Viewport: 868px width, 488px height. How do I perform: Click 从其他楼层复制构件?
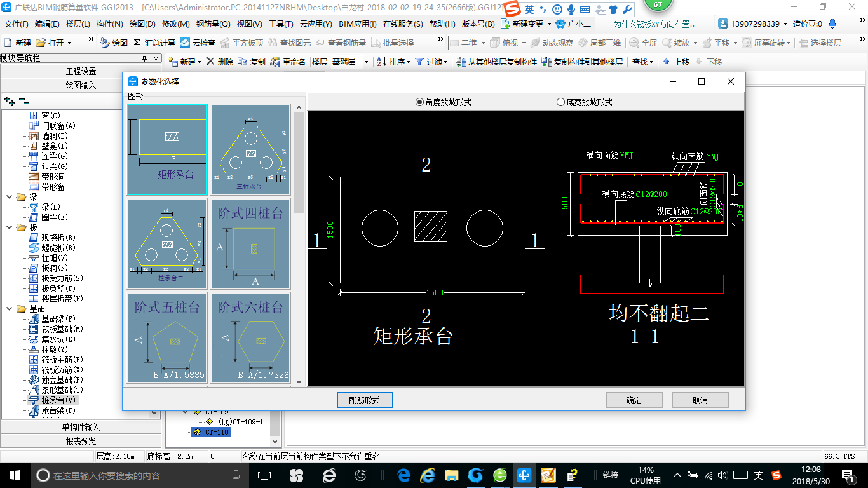pyautogui.click(x=496, y=62)
